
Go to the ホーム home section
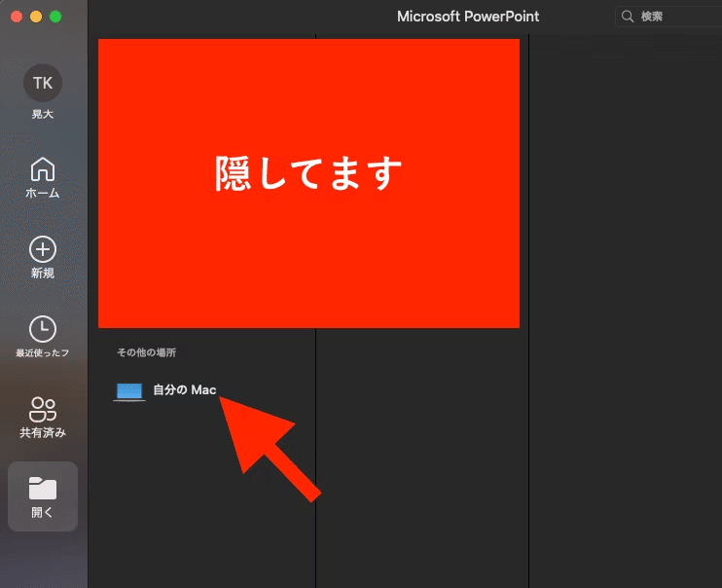43,177
